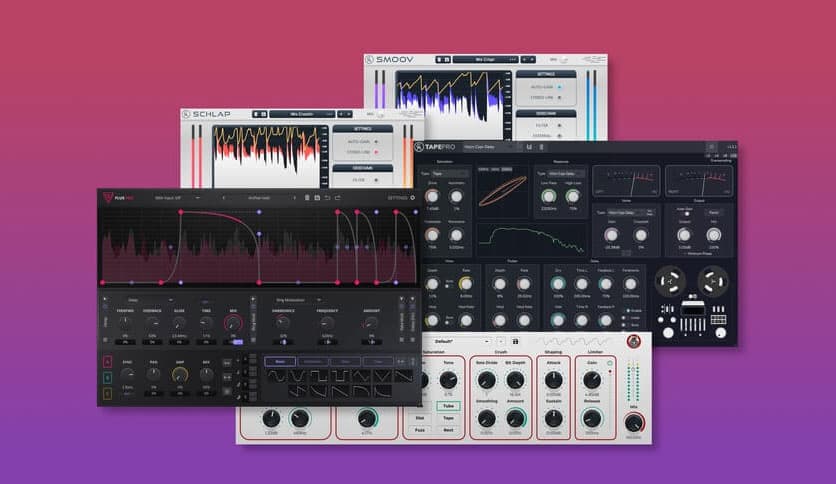
Task: Select the square waveform shape in Flux Pro
Action: coord(319,376)
